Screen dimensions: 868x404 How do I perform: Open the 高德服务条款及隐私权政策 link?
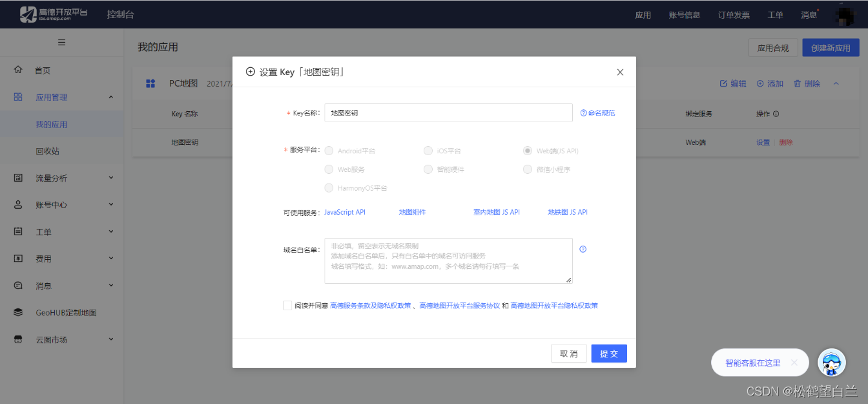click(371, 306)
